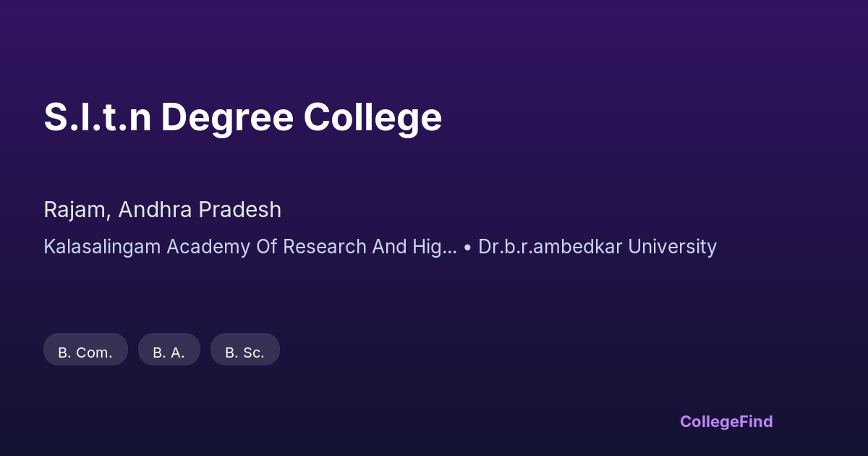The width and height of the screenshot is (868, 456).
Task: Click the word "University" in the affiliation line
Action: (672, 247)
